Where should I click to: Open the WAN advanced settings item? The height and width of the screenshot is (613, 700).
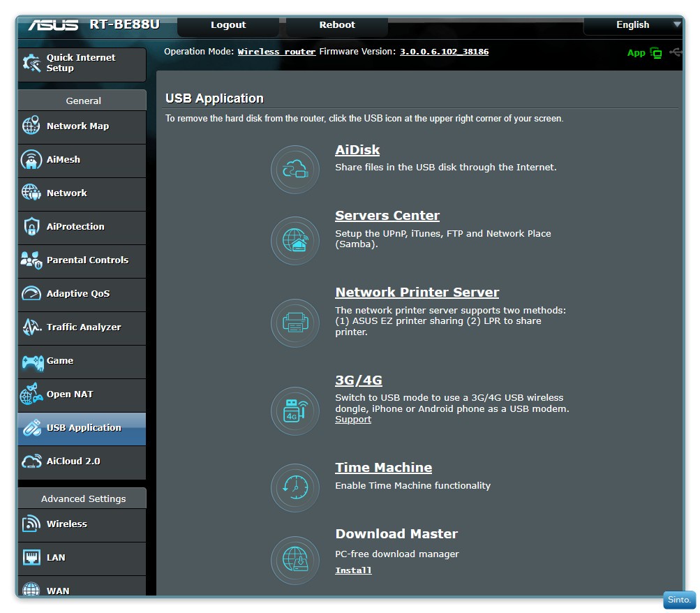point(82,585)
